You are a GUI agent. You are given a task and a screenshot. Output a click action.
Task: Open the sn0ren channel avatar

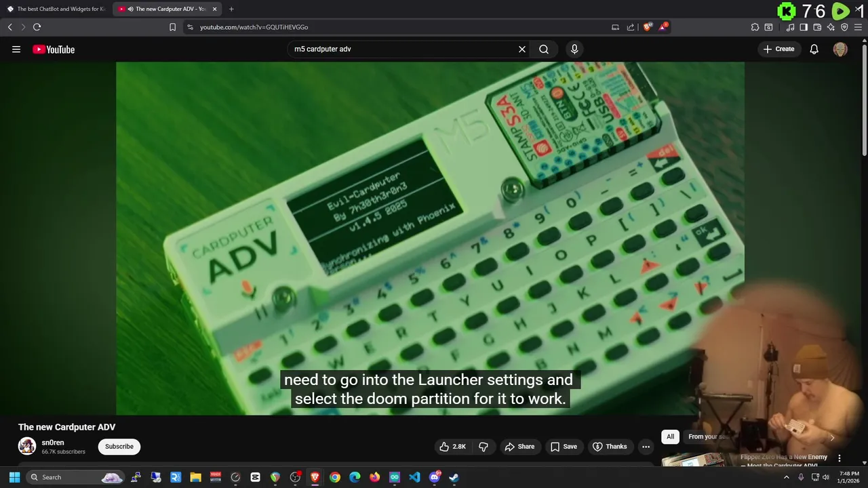point(27,446)
